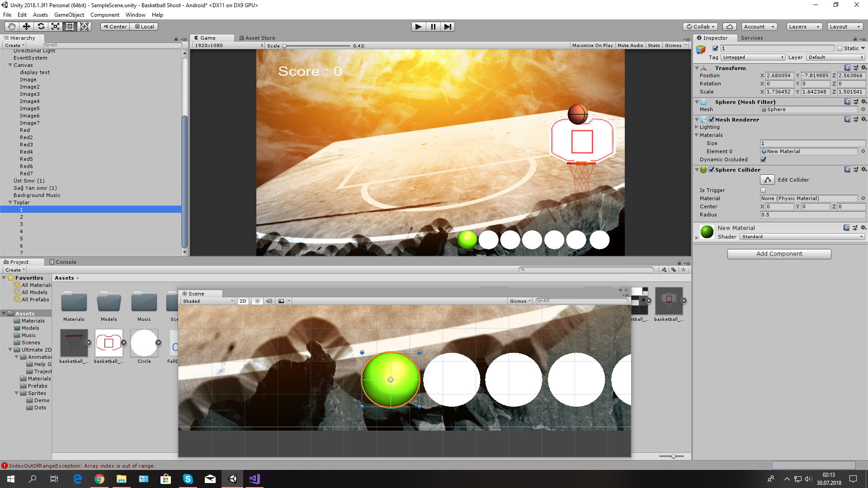868x488 pixels.
Task: Switch to the Console tab
Action: pyautogui.click(x=63, y=262)
